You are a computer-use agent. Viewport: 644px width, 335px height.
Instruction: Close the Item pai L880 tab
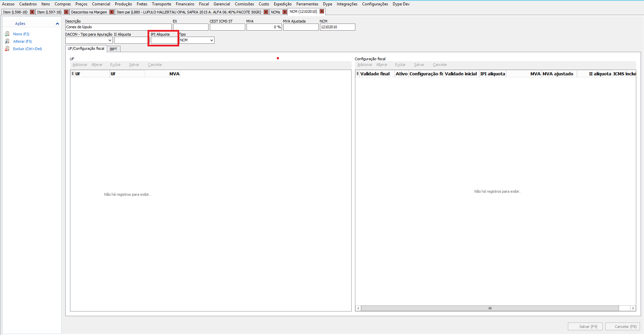coord(266,12)
